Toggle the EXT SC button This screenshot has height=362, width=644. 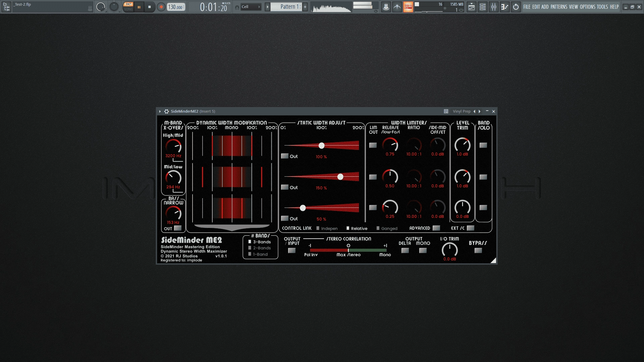click(x=471, y=228)
